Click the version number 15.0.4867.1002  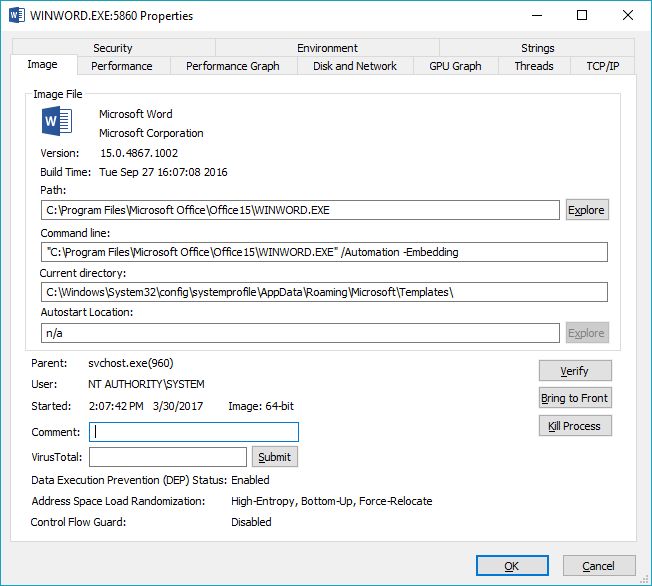139,153
